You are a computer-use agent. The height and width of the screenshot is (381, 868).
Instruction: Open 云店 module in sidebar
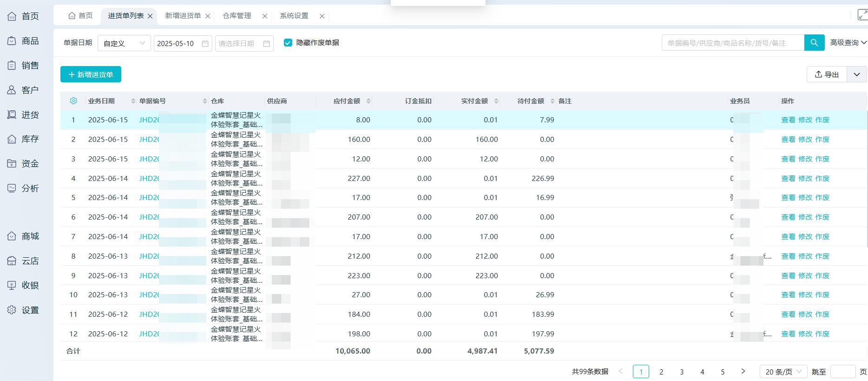[23, 261]
